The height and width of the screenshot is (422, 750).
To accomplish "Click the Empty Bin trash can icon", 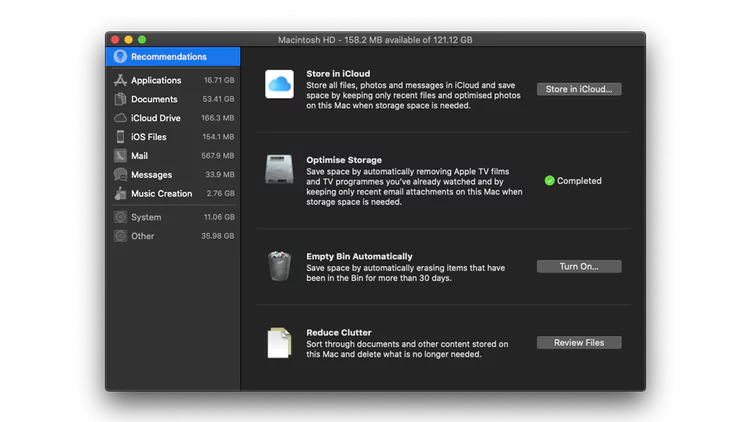I will (279, 266).
